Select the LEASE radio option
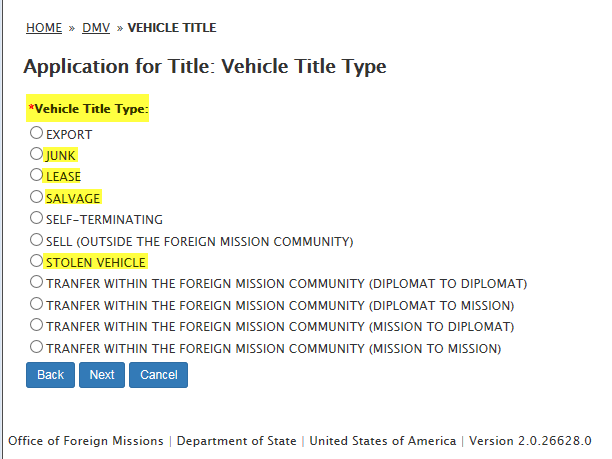The height and width of the screenshot is (459, 612). pyautogui.click(x=36, y=176)
